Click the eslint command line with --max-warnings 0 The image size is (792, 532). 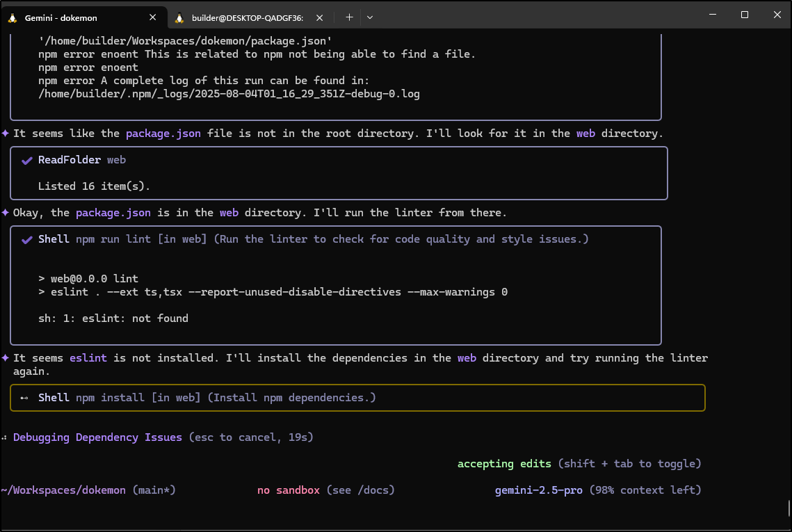(x=273, y=292)
